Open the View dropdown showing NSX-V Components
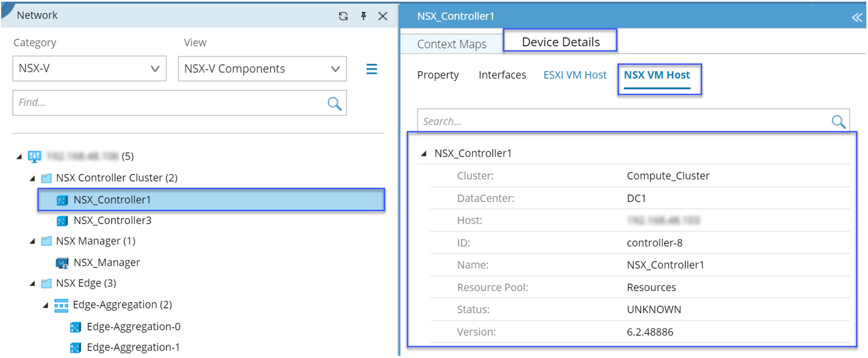Screen dimensions: 868x358 point(262,69)
